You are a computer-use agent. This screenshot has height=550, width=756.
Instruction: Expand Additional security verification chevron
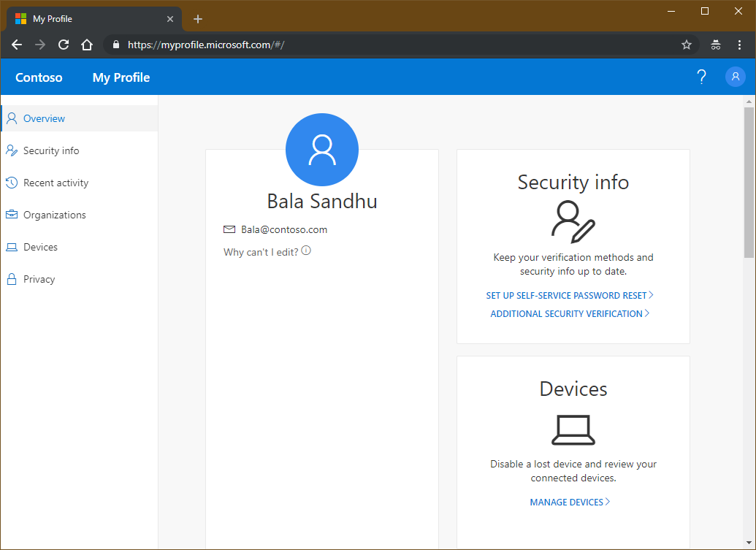pyautogui.click(x=647, y=313)
